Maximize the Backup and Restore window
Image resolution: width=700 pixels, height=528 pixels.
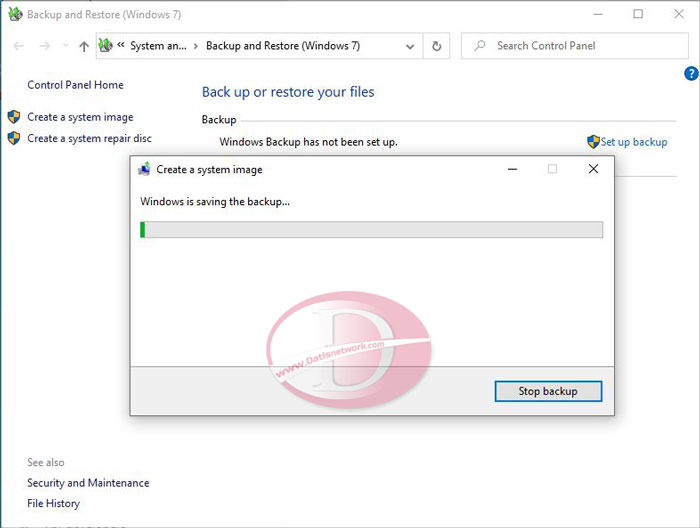638,14
